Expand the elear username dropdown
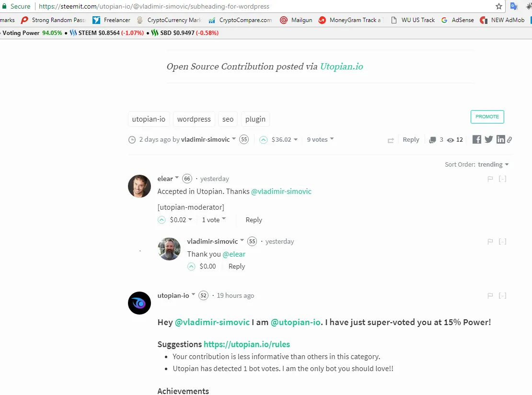532x395 pixels. [177, 178]
